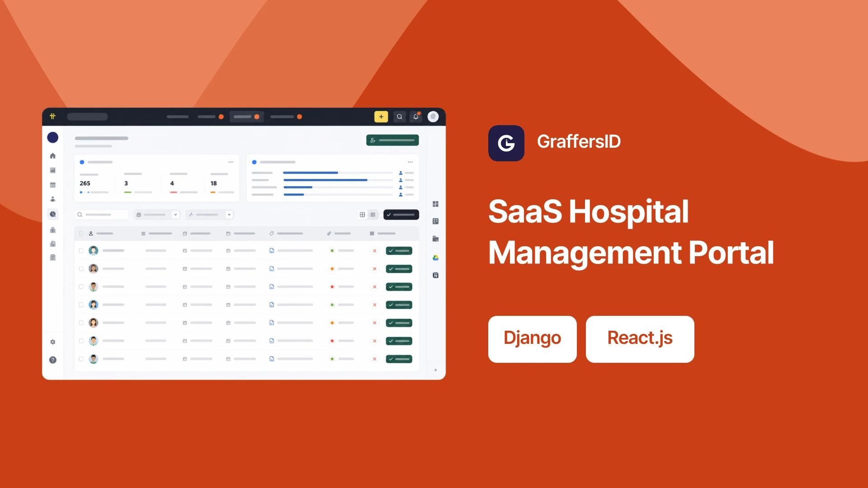The height and width of the screenshot is (488, 868).
Task: Select the first top bar tab without a dot
Action: click(x=178, y=117)
